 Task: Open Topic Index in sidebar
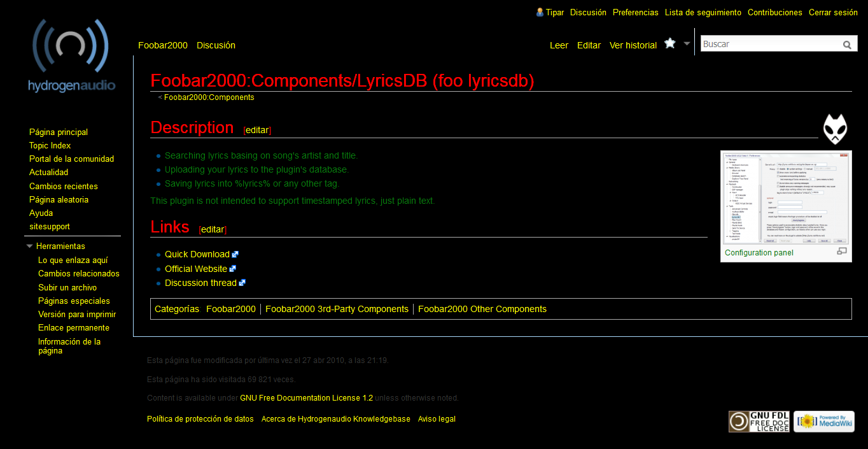[50, 145]
